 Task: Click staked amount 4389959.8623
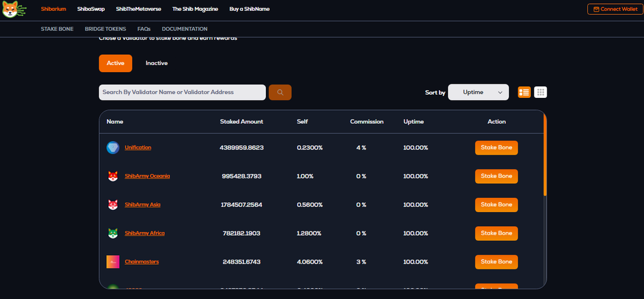pos(241,148)
